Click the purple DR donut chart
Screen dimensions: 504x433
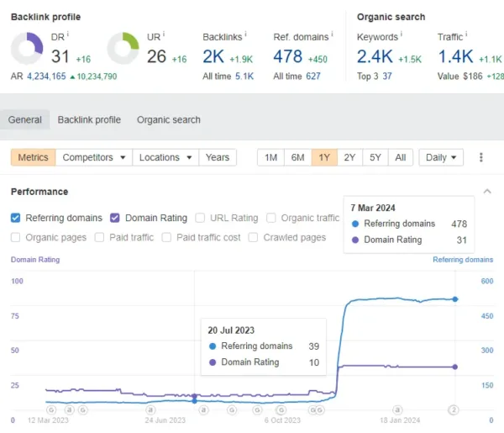[27, 49]
